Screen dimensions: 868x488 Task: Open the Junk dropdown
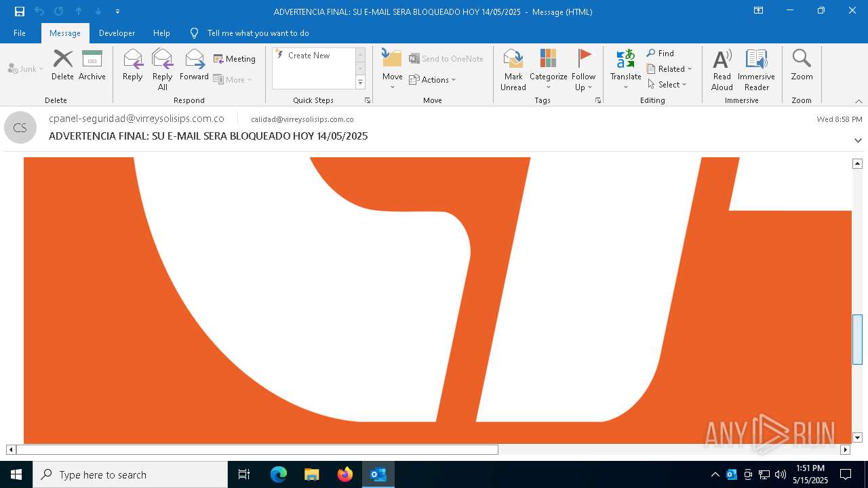[x=26, y=68]
